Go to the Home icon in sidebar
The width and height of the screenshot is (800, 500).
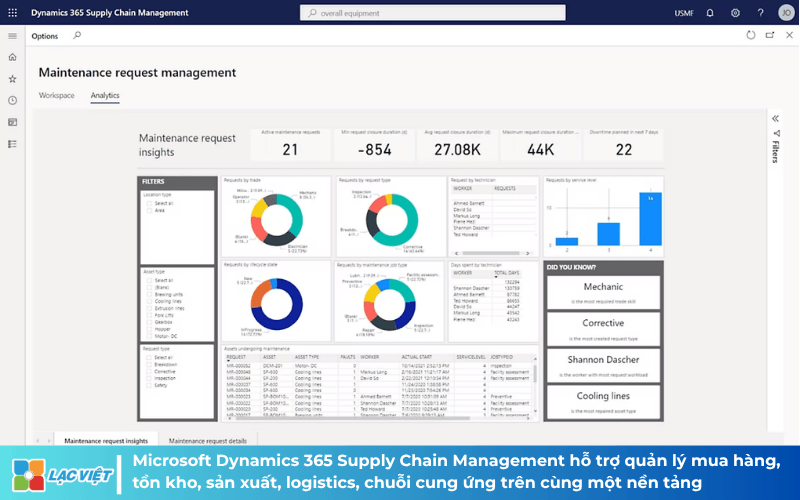coord(12,57)
